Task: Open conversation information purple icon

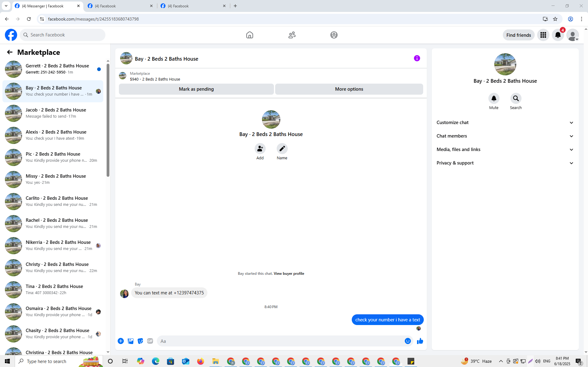Action: click(x=417, y=58)
